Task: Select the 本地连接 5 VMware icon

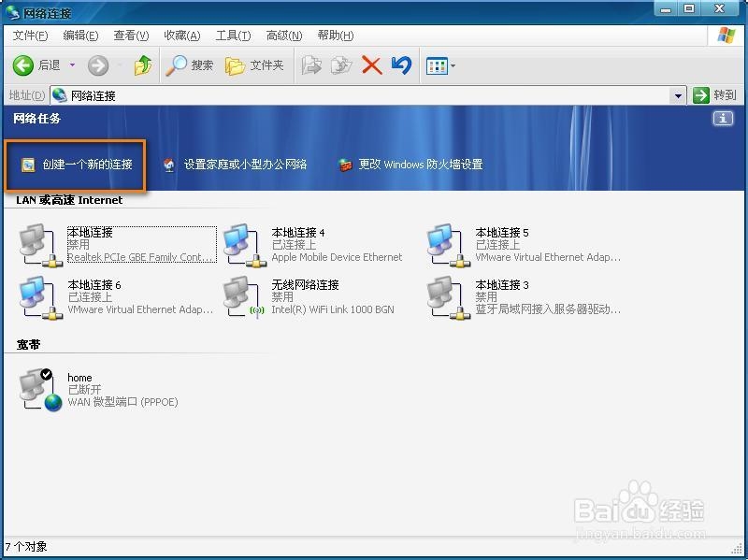Action: coord(449,245)
